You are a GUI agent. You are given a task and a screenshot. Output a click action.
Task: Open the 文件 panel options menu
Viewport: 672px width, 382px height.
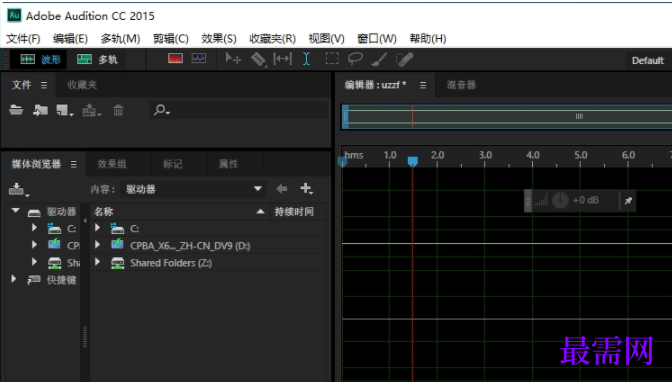pos(44,85)
